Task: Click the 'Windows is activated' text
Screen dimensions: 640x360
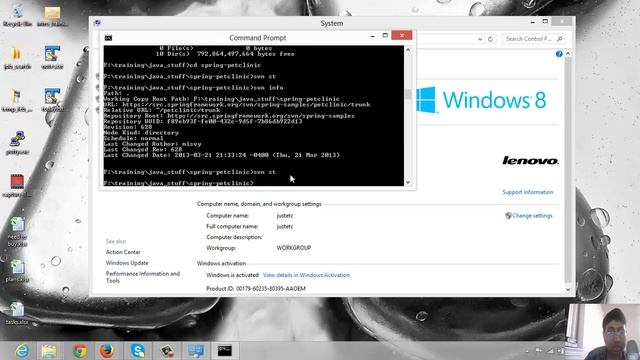Action: click(x=232, y=275)
